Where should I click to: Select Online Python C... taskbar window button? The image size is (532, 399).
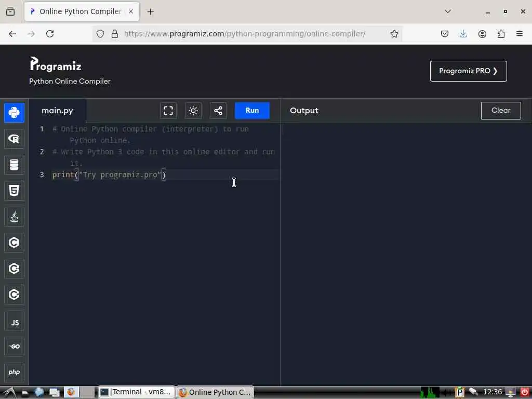216,392
